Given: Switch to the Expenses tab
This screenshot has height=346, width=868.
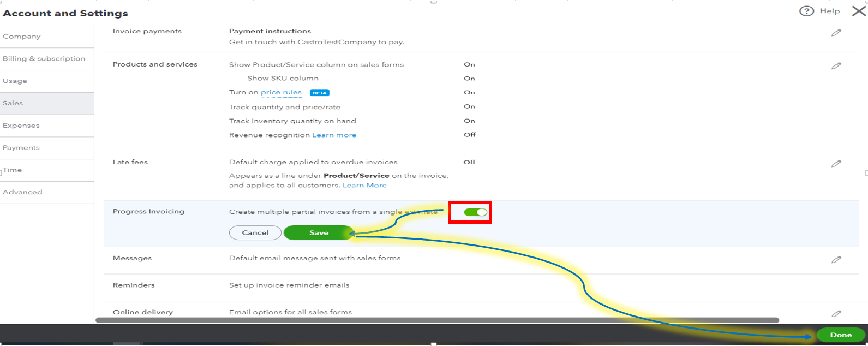Looking at the screenshot, I should (47, 126).
